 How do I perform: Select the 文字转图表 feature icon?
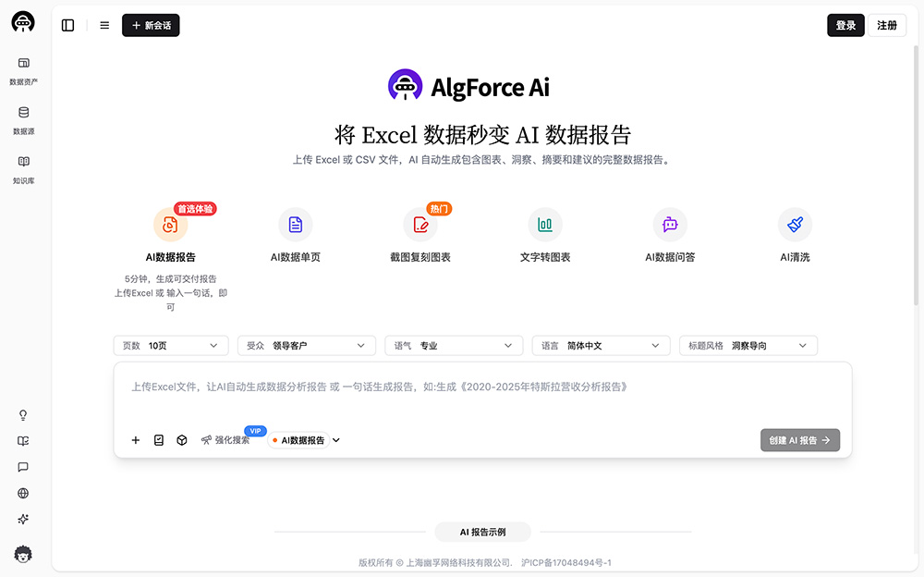point(545,225)
